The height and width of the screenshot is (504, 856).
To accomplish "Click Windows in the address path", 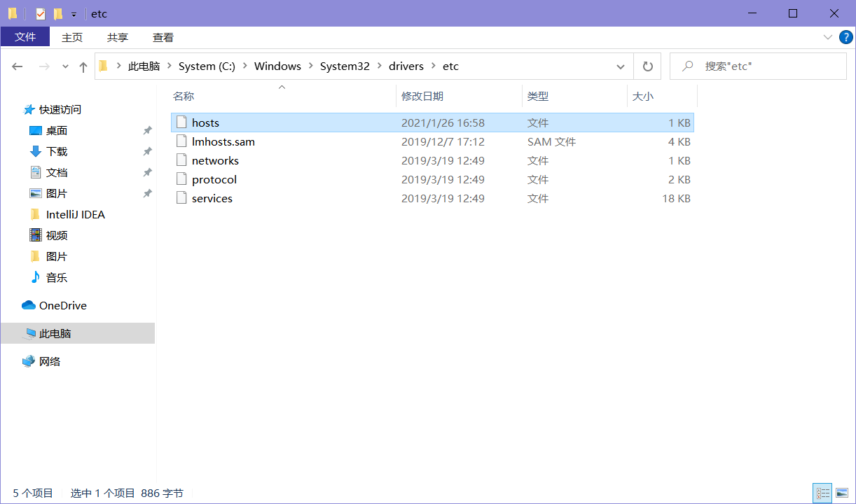I will (277, 66).
